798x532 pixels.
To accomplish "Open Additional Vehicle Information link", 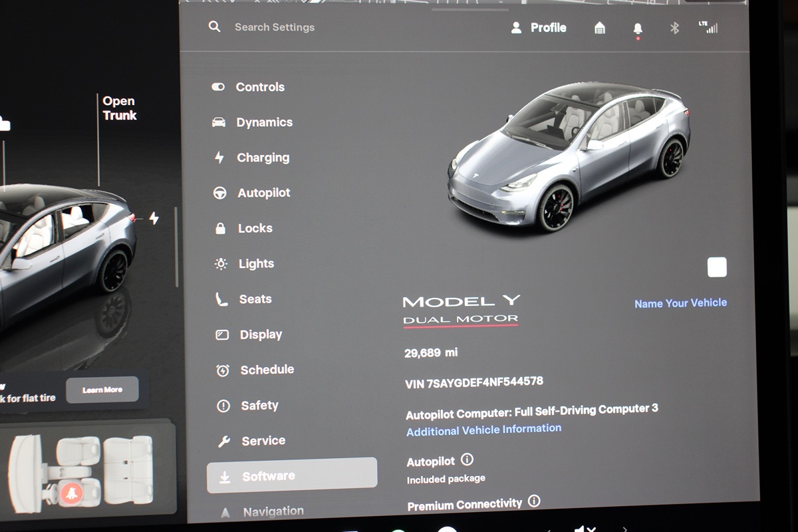I will (483, 430).
